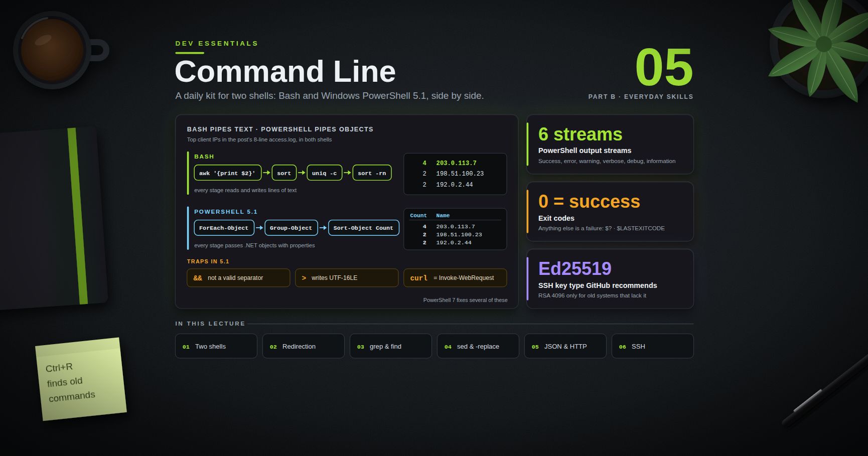The height and width of the screenshot is (456, 868).
Task: Jump to the "JSON & HTTP" section chip
Action: [565, 346]
